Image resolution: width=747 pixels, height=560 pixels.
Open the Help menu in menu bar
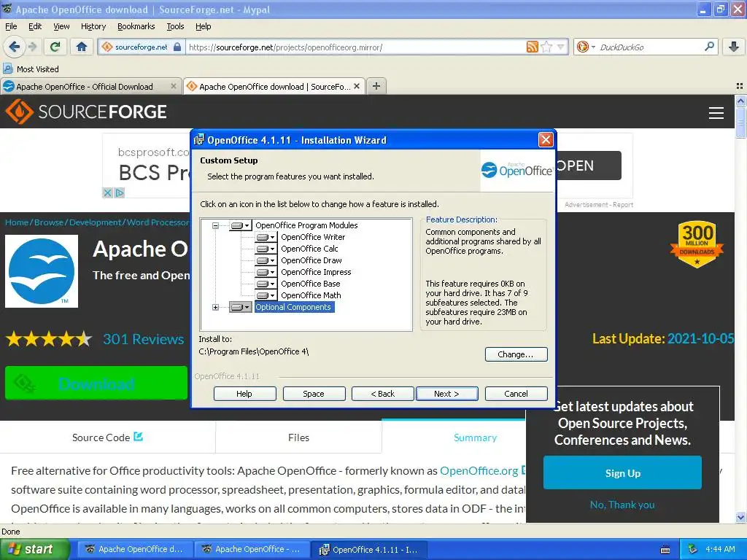(203, 26)
